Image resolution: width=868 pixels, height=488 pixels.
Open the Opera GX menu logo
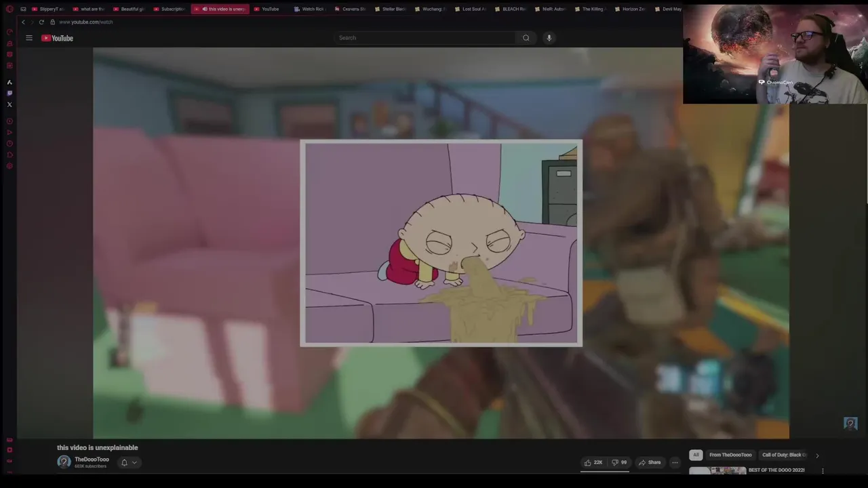click(x=9, y=9)
